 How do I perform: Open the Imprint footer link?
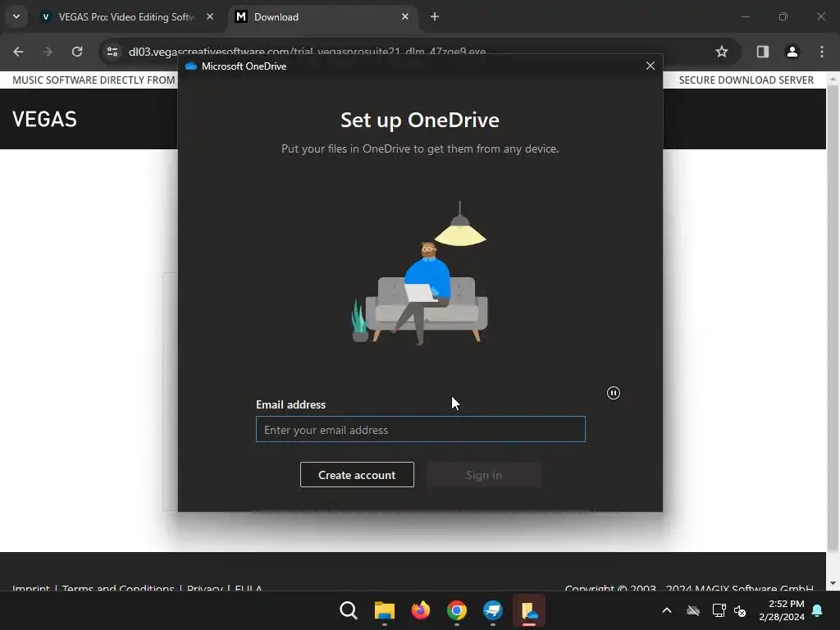[31, 587]
